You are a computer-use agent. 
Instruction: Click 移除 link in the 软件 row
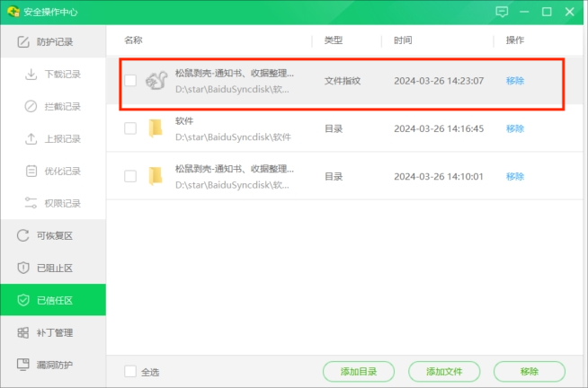tap(514, 128)
